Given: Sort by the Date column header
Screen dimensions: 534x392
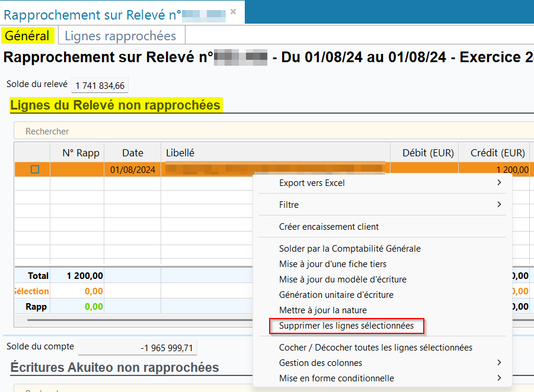Looking at the screenshot, I should (x=133, y=153).
